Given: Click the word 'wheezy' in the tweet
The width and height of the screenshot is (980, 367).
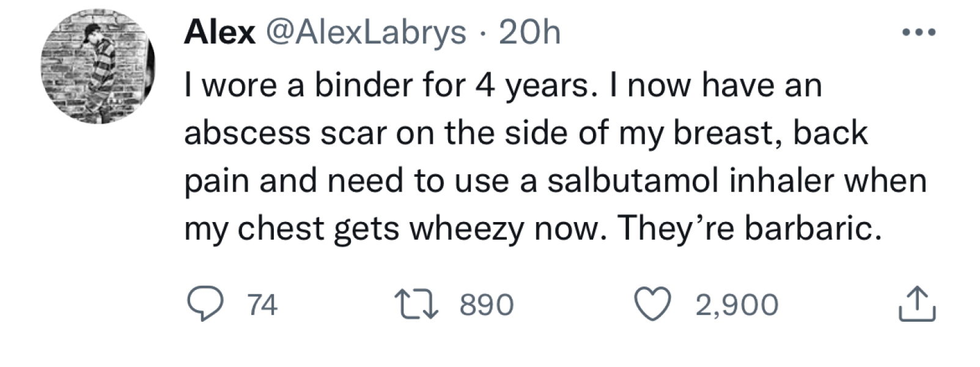Looking at the screenshot, I should click(x=468, y=228).
